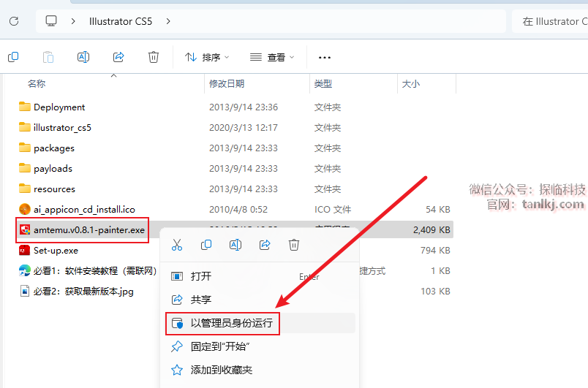Click context menu Rename icon

[x=235, y=245]
